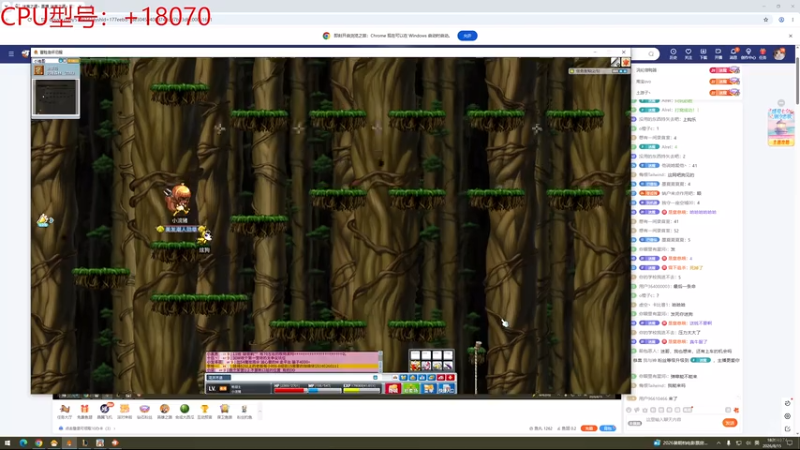
Task: Open the chat target selector in the game chat bar
Action: (x=219, y=378)
